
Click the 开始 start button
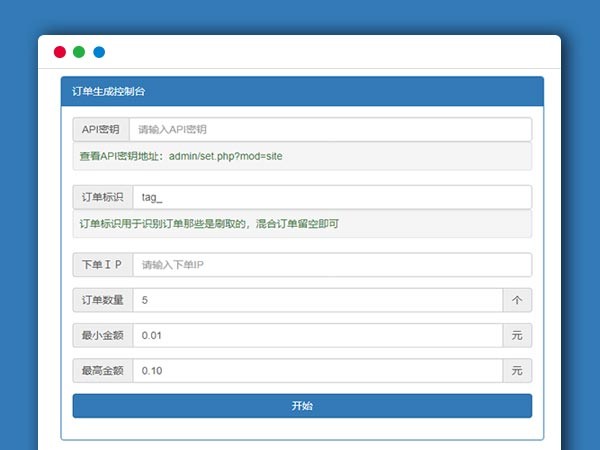click(302, 406)
